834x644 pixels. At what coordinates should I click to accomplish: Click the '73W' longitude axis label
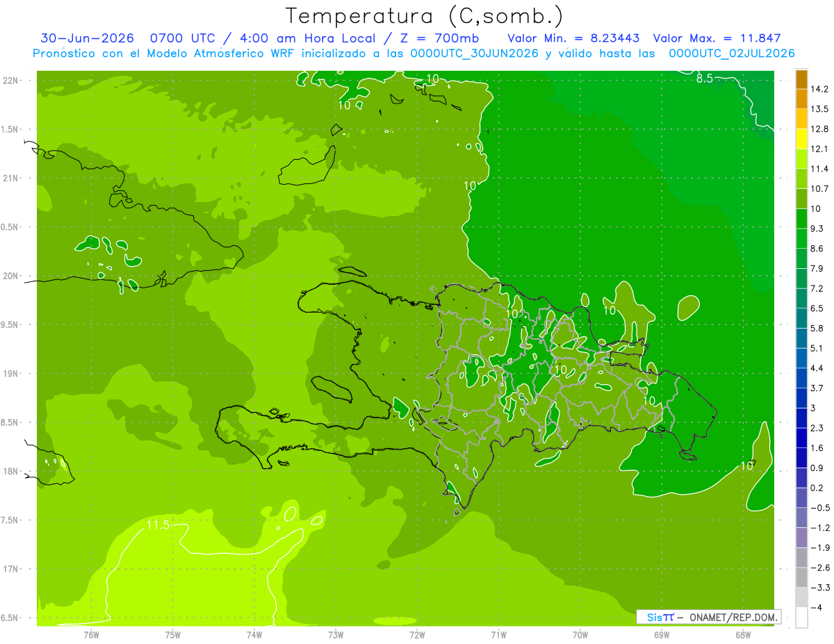pyautogui.click(x=336, y=634)
